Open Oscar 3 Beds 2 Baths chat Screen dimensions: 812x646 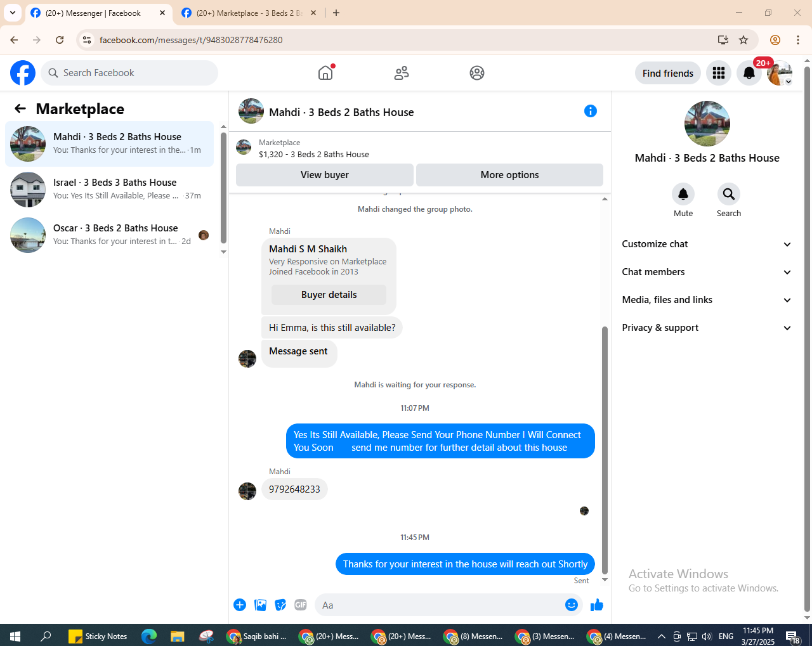pos(110,235)
